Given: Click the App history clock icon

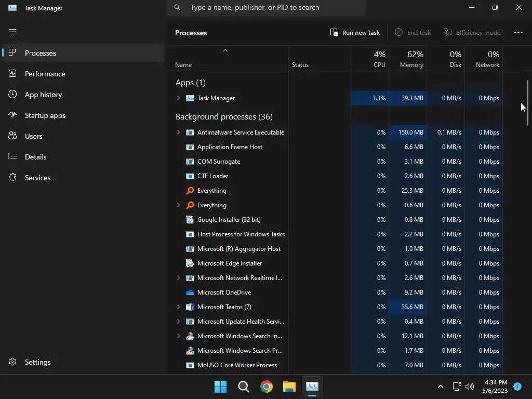Looking at the screenshot, I should (x=12, y=95).
